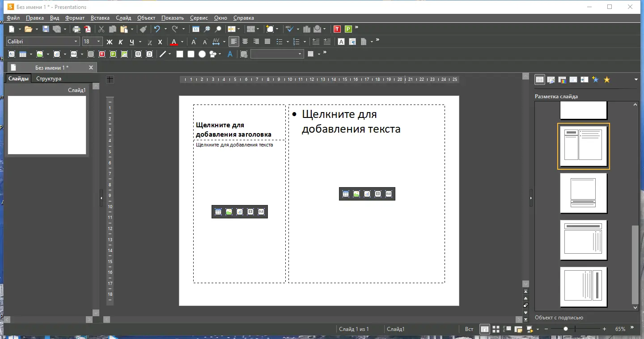Open the Вставка menu
Image resolution: width=644 pixels, height=339 pixels.
(100, 18)
